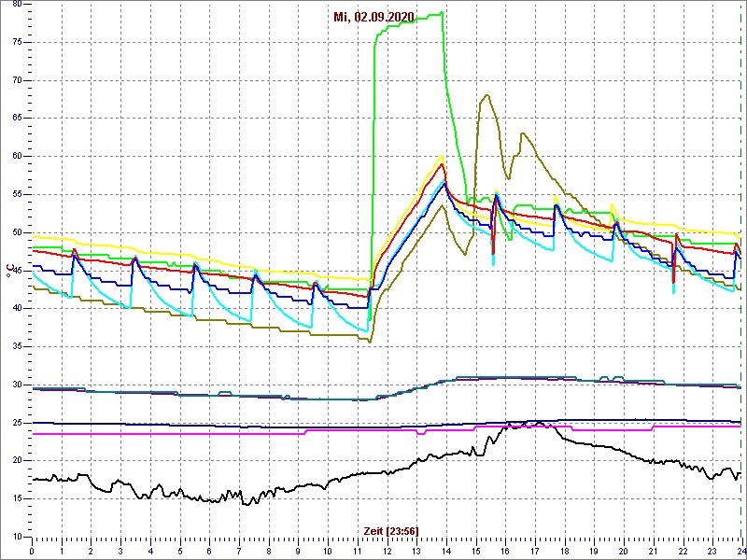Click hour 16 on the time axis

coord(505,550)
